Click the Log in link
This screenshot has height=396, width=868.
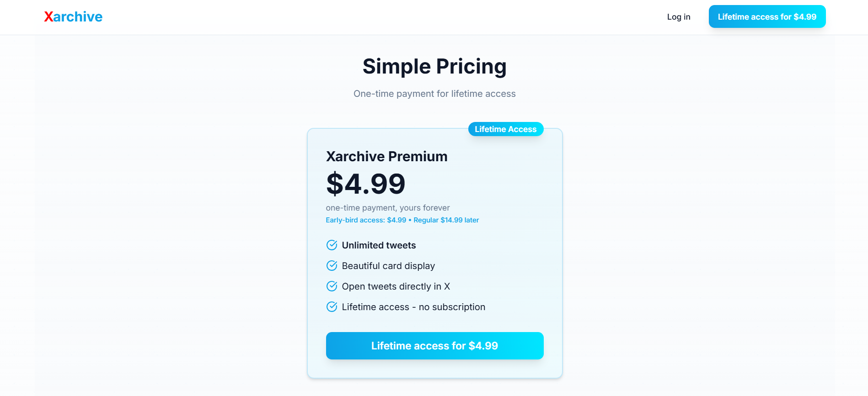[679, 16]
